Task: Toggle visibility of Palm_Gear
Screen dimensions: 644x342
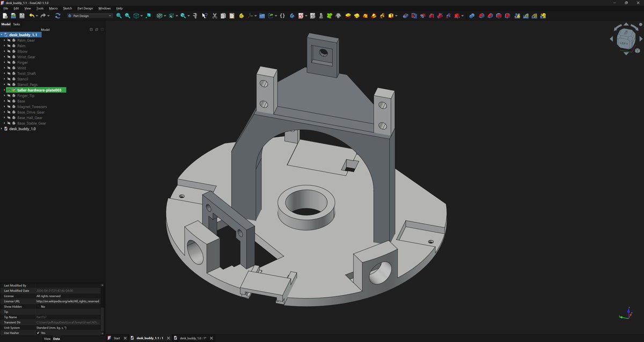Action: click(x=9, y=40)
